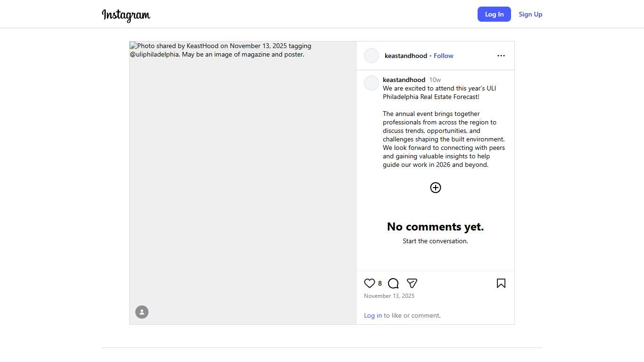644x362 pixels.
Task: Click the 10w timestamp on caption
Action: pos(435,80)
